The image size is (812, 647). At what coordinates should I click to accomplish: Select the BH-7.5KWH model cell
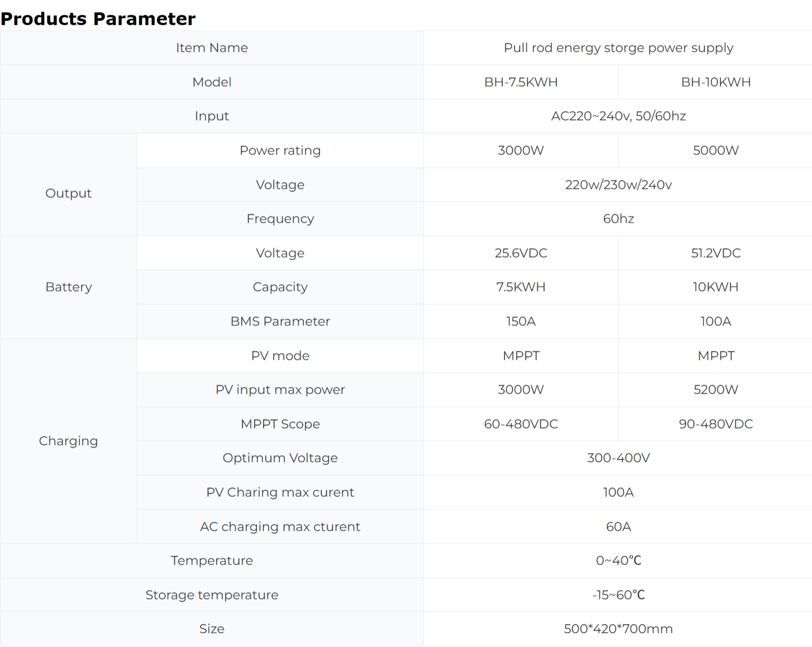pos(521,82)
